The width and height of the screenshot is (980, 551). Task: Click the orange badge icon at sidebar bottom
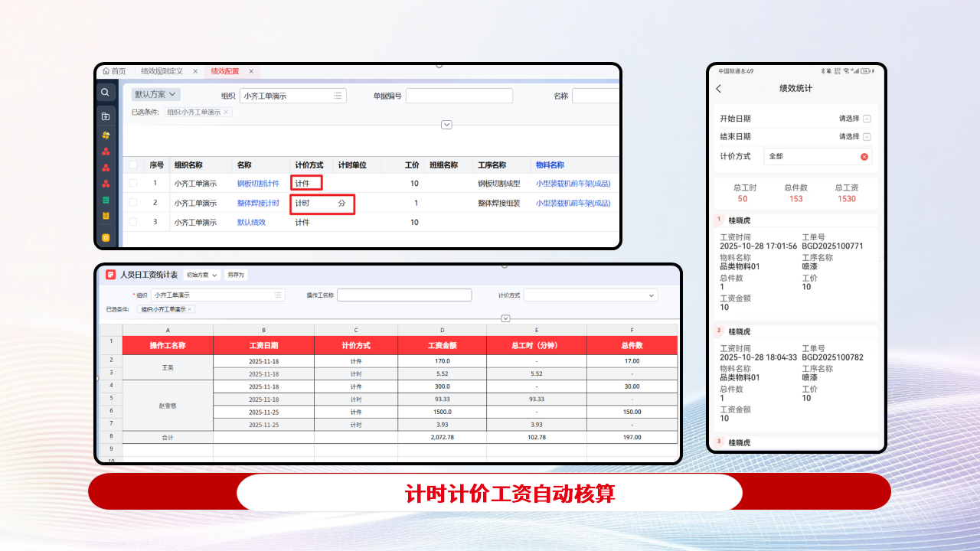coord(106,238)
